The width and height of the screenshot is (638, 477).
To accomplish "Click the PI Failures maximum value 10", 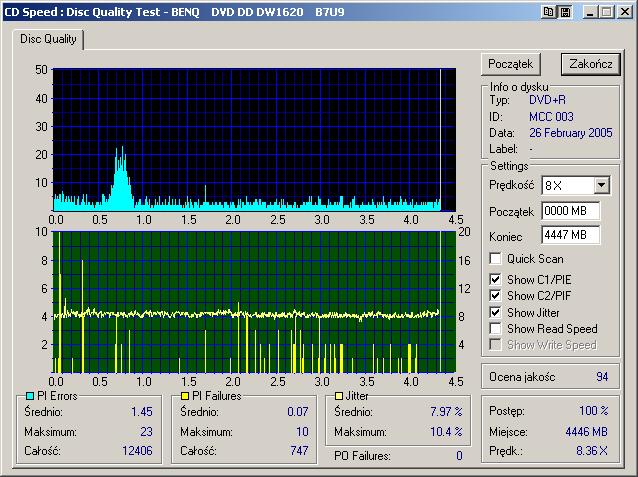I will (x=302, y=431).
